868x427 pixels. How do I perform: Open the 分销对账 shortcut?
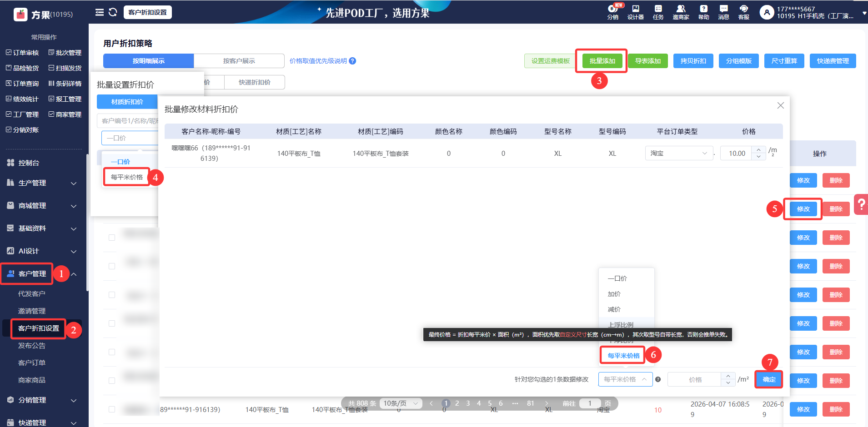[x=22, y=130]
